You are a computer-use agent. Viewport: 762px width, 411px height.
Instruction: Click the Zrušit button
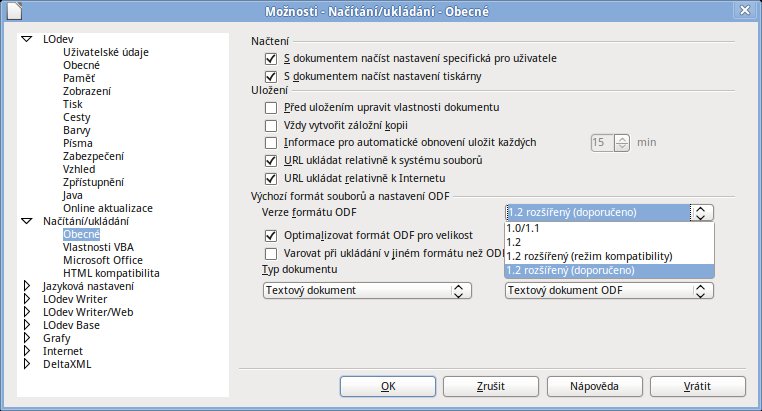[491, 386]
